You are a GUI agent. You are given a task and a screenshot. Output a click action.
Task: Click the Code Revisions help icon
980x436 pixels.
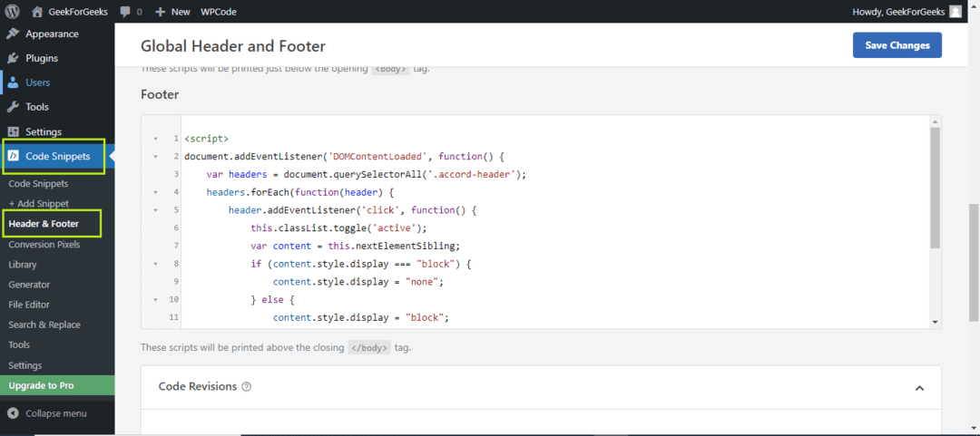246,387
